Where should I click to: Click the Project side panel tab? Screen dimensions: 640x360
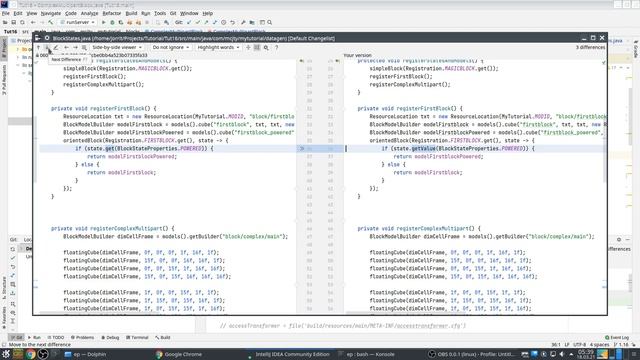[4, 49]
